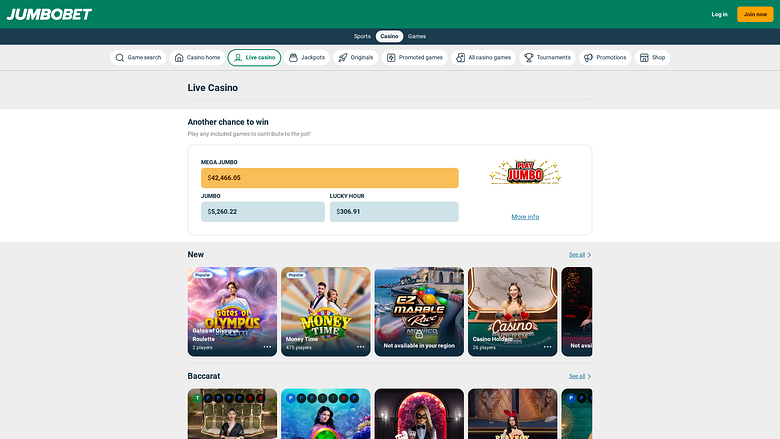Screen dimensions: 780x439
Task: Open second Baccarat underwater-themed thumbnail
Action: (326, 414)
